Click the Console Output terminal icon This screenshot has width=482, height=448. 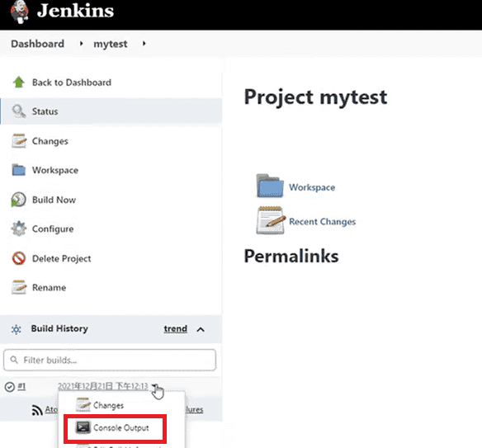83,427
